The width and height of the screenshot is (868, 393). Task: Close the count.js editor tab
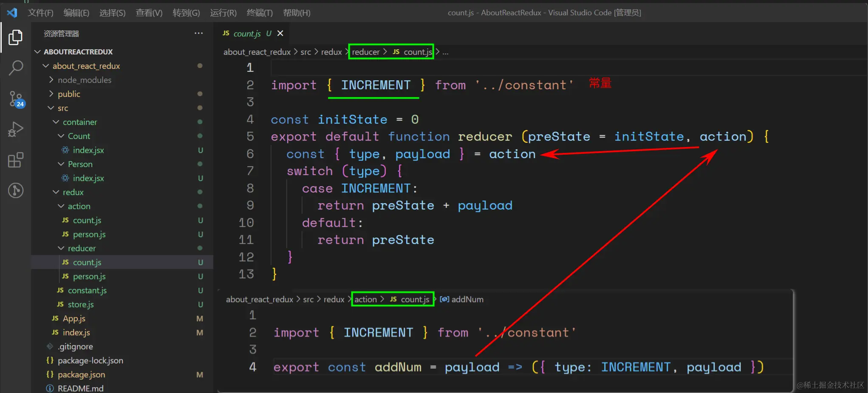(x=280, y=33)
